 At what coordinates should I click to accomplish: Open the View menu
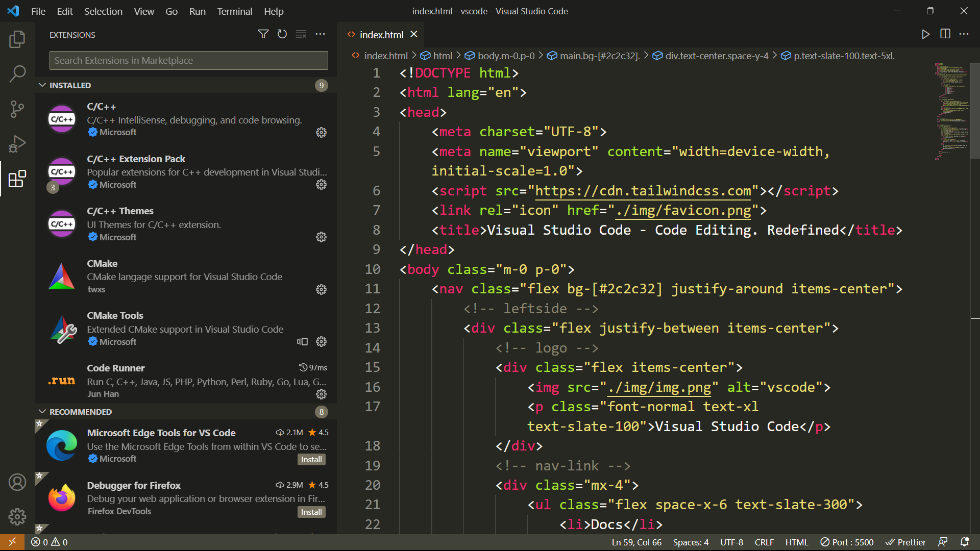coord(144,11)
